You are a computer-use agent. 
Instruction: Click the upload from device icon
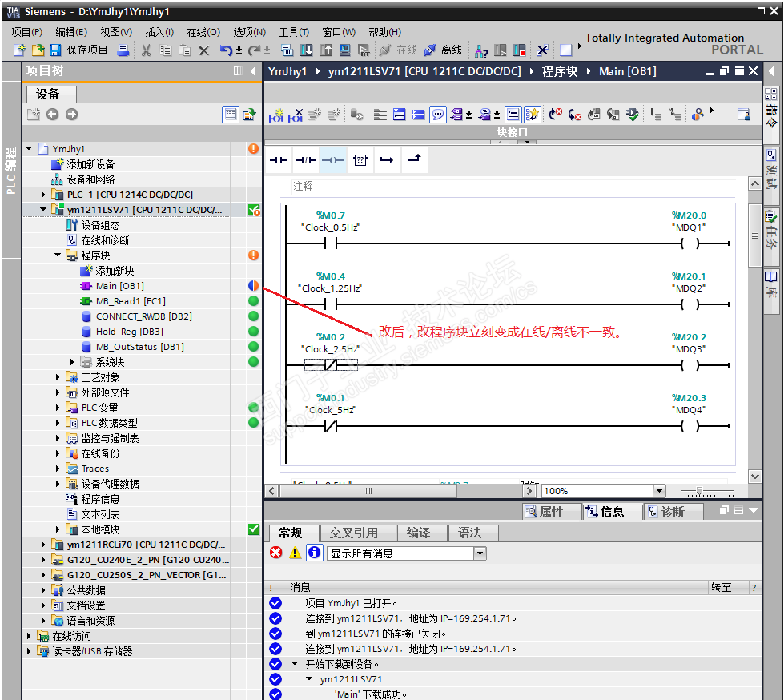pyautogui.click(x=325, y=50)
